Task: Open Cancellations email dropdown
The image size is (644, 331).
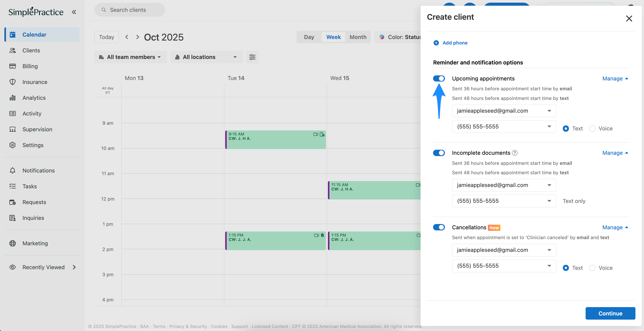Action: 504,250
